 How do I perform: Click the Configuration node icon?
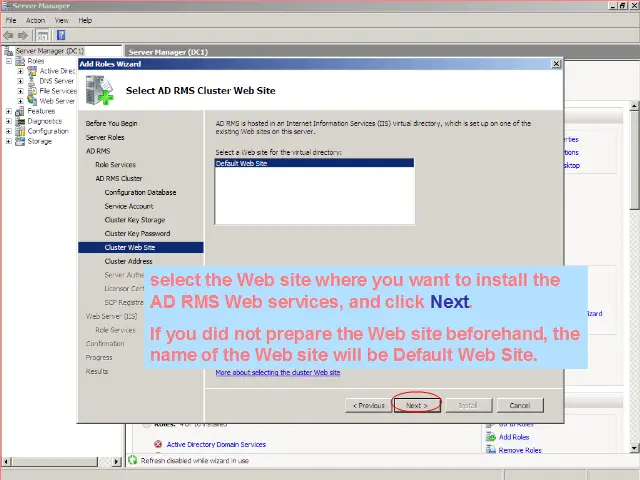[20, 131]
